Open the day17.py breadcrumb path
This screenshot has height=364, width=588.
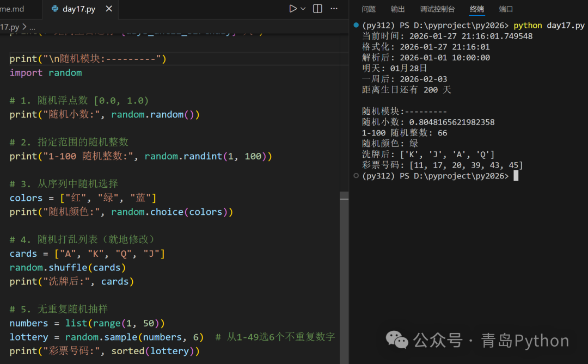coord(11,26)
